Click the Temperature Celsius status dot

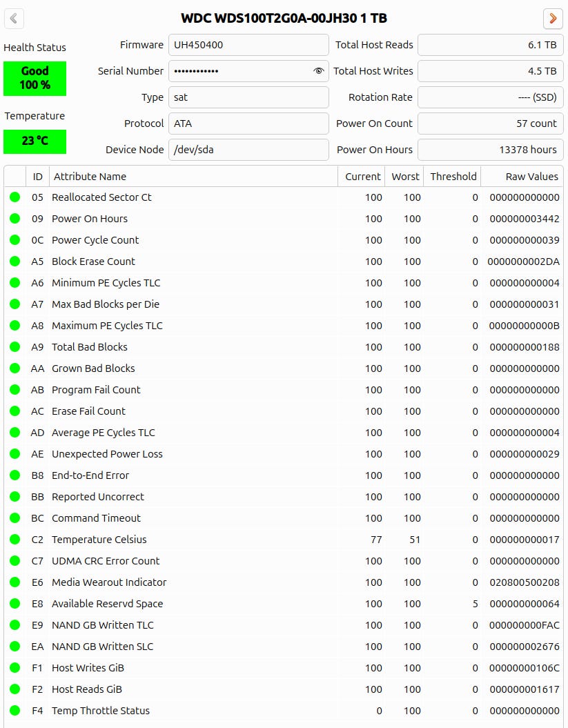[15, 540]
